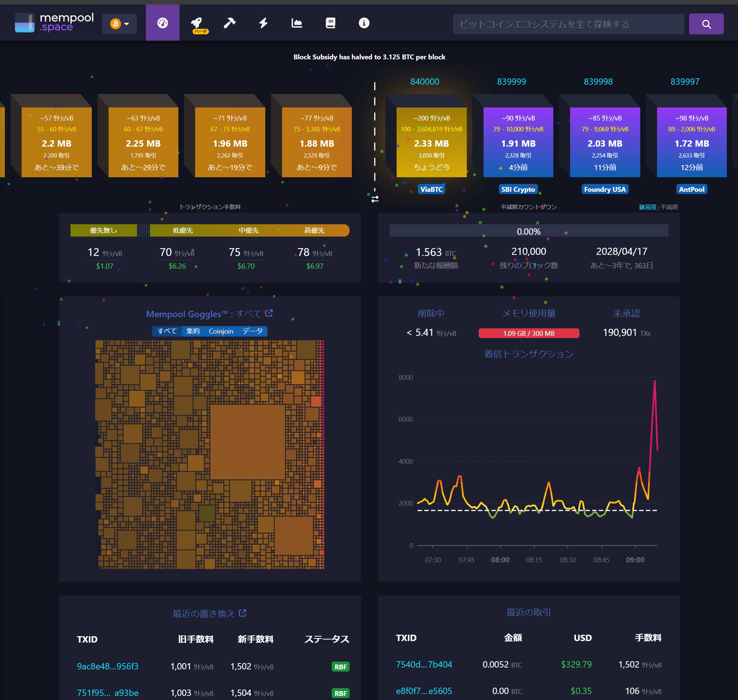Click the info about icon
This screenshot has width=738, height=700.
point(364,23)
